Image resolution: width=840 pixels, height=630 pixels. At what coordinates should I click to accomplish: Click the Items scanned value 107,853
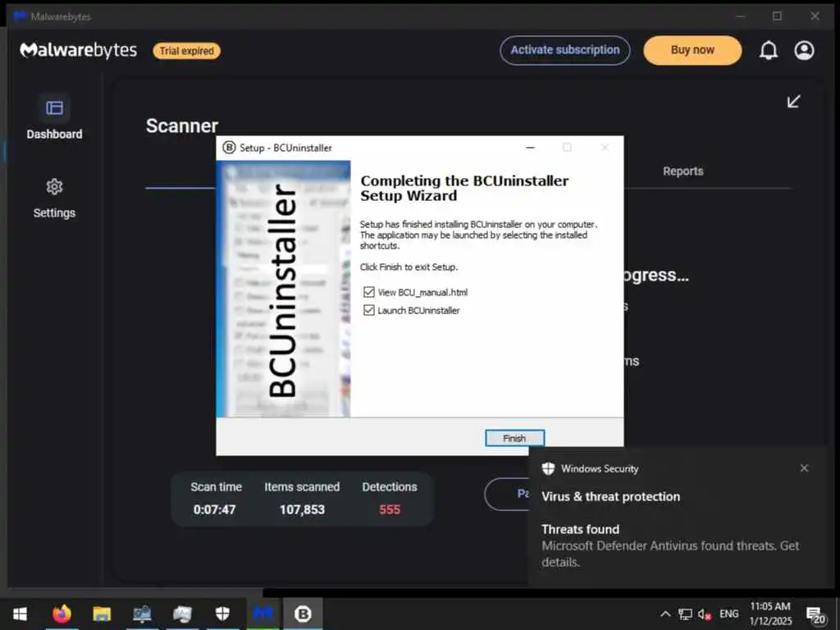pyautogui.click(x=302, y=510)
